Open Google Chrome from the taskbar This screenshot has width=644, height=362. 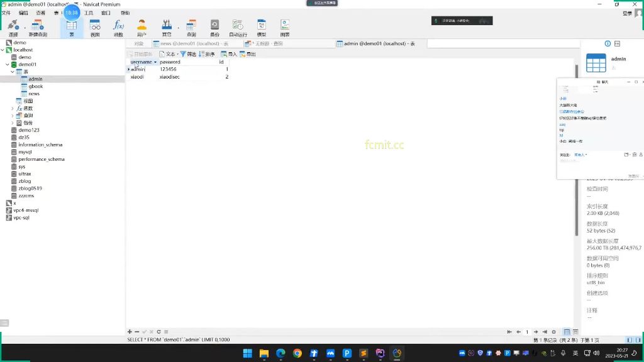[x=297, y=353]
